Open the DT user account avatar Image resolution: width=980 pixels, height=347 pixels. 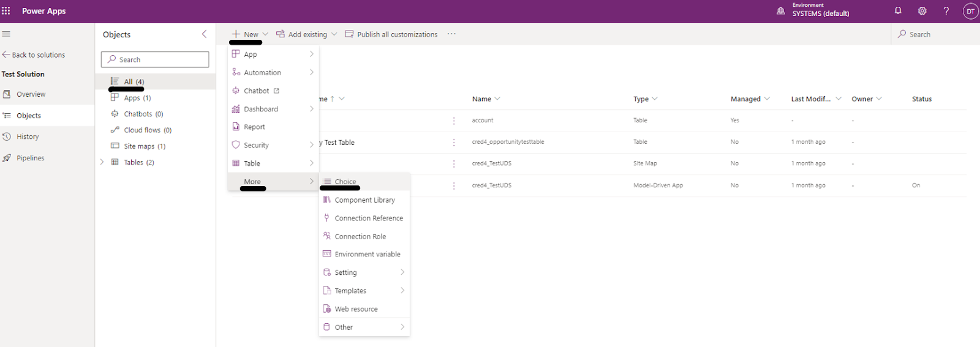click(971, 11)
